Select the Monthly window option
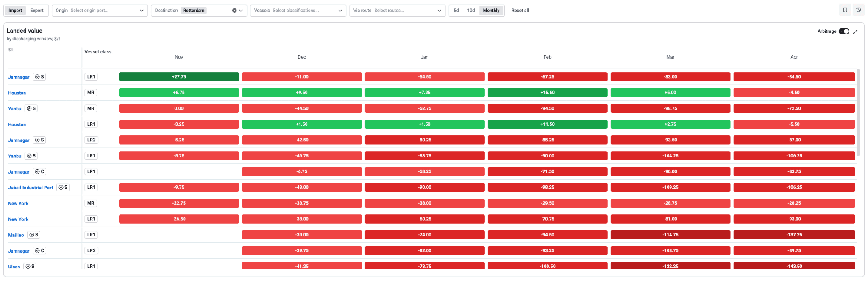This screenshot has width=868, height=281. [x=491, y=11]
